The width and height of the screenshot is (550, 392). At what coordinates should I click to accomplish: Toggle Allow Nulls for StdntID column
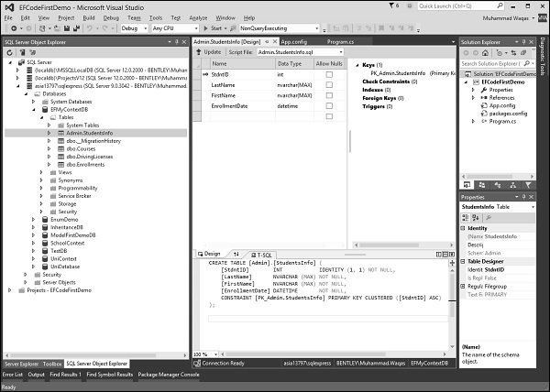pyautogui.click(x=328, y=74)
